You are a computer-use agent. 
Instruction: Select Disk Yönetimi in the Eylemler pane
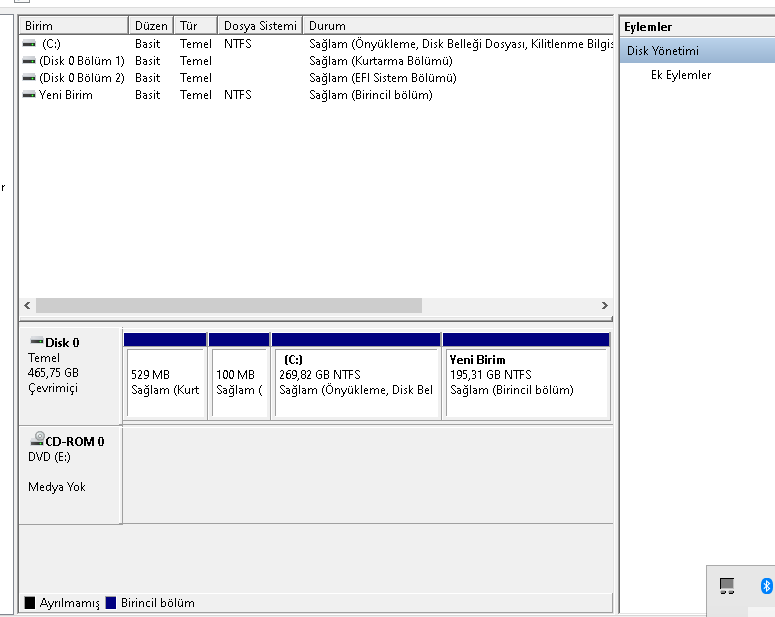[697, 51]
